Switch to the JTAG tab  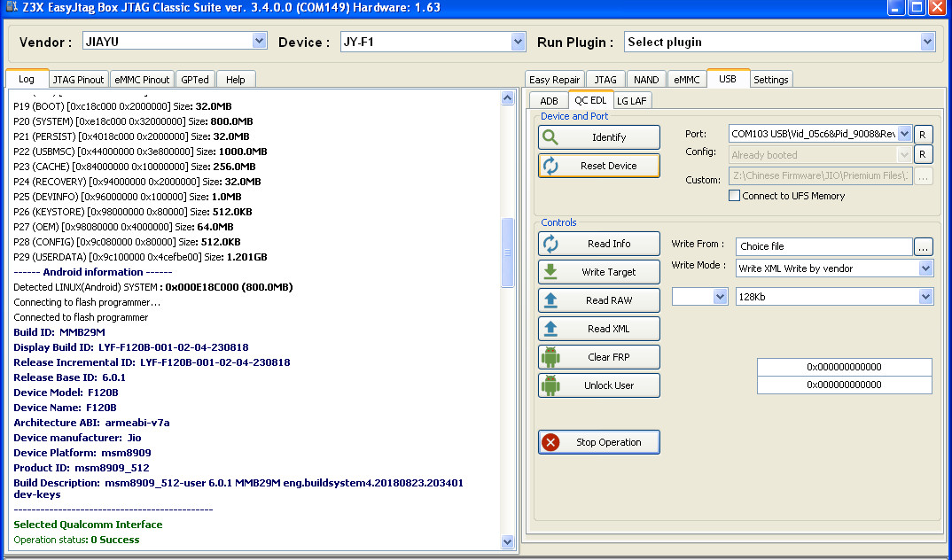click(605, 80)
